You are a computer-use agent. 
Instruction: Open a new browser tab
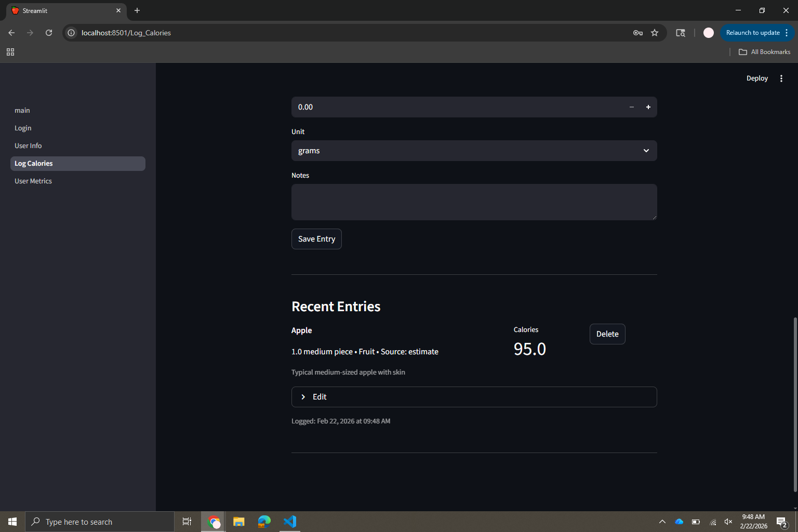[137, 10]
